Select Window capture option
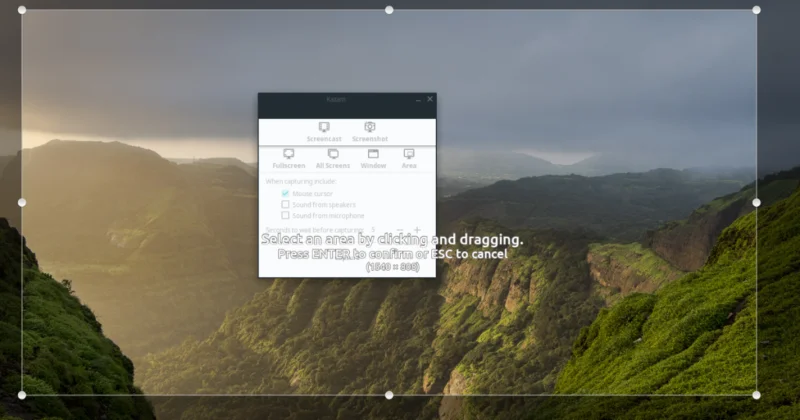This screenshot has width=800, height=420. [373, 159]
